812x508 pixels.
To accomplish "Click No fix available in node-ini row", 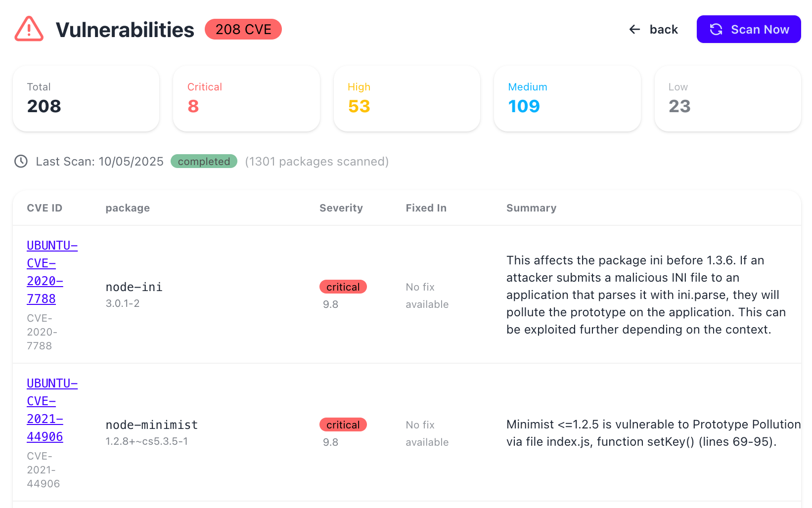I will 427,296.
